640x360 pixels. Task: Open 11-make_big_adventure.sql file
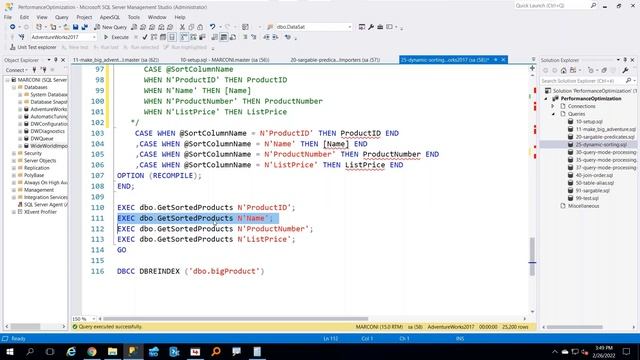click(606, 129)
